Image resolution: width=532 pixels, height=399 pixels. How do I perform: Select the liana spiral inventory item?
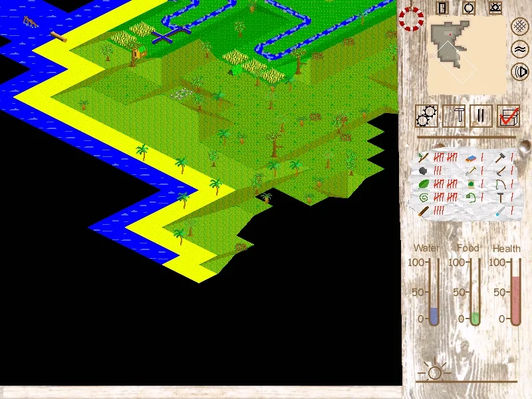point(424,198)
